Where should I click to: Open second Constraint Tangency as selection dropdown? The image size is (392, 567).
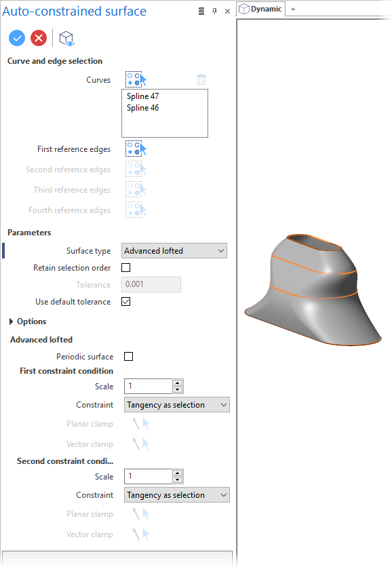tap(177, 495)
